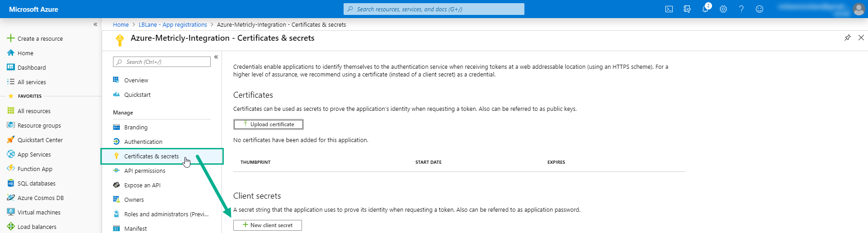Open Dashboard in left sidebar

click(x=32, y=67)
